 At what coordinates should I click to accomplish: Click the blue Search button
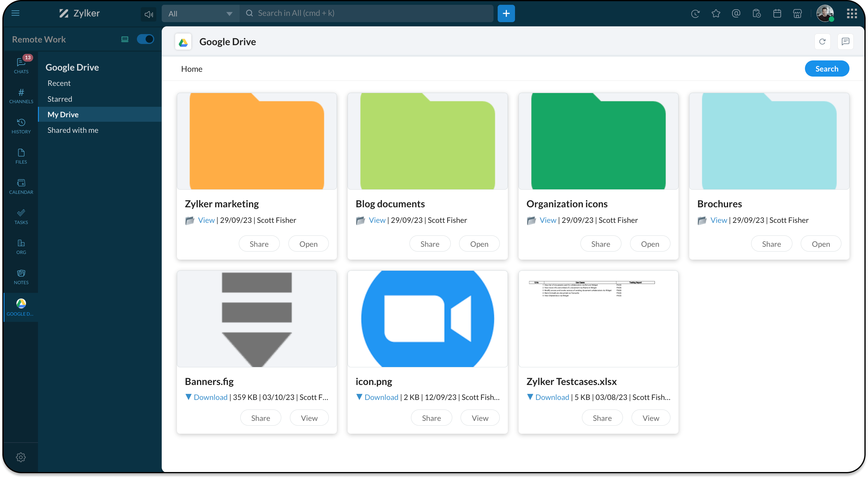(x=826, y=69)
